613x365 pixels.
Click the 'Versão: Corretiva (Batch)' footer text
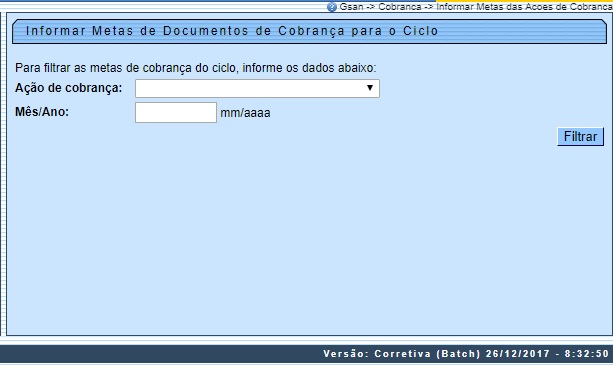[x=402, y=354]
